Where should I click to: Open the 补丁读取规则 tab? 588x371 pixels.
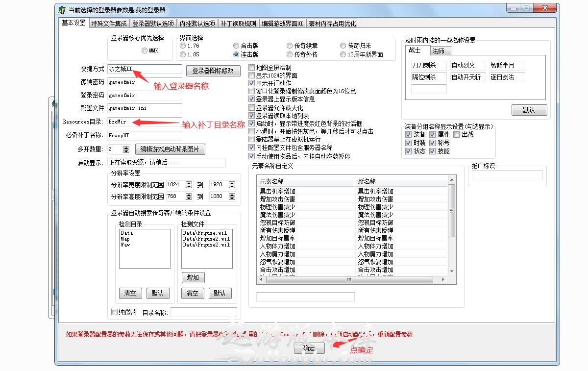238,24
